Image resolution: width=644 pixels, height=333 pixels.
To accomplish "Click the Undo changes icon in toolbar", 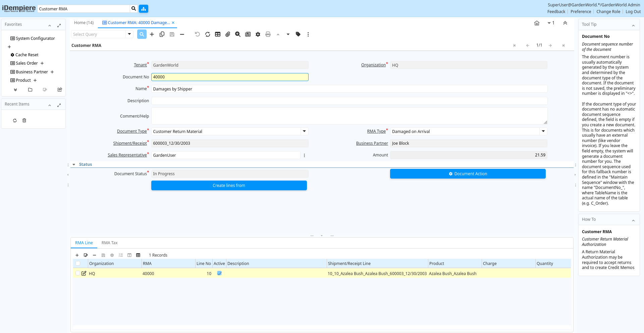I will click(197, 34).
